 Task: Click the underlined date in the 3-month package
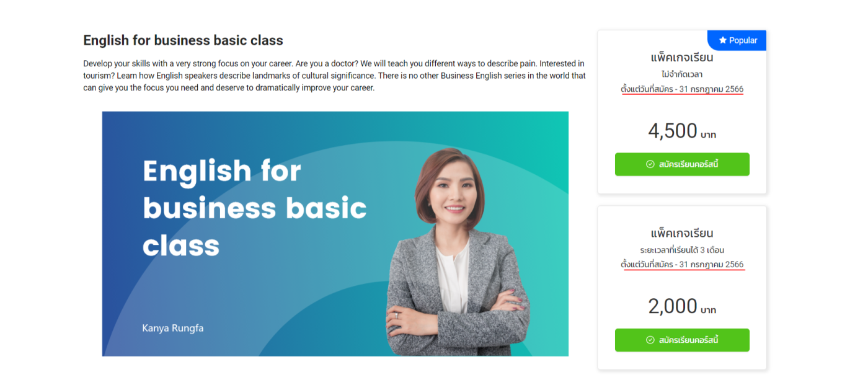(x=682, y=265)
